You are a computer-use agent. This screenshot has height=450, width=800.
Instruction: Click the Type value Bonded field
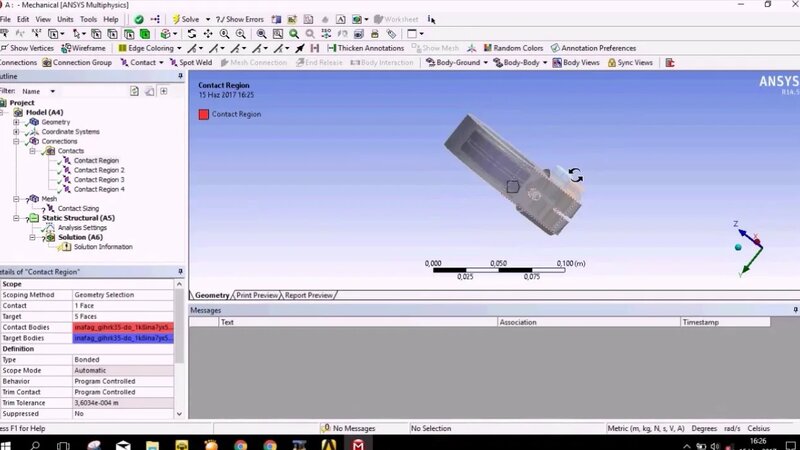coord(123,360)
